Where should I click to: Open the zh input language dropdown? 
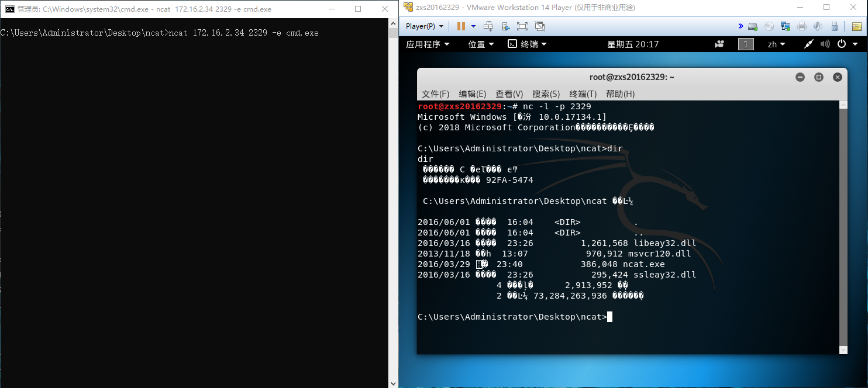pyautogui.click(x=777, y=44)
